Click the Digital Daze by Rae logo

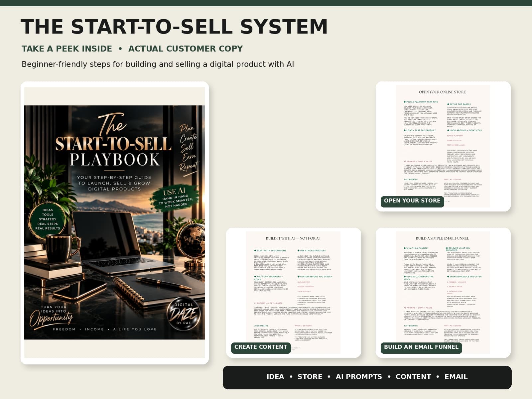click(184, 314)
